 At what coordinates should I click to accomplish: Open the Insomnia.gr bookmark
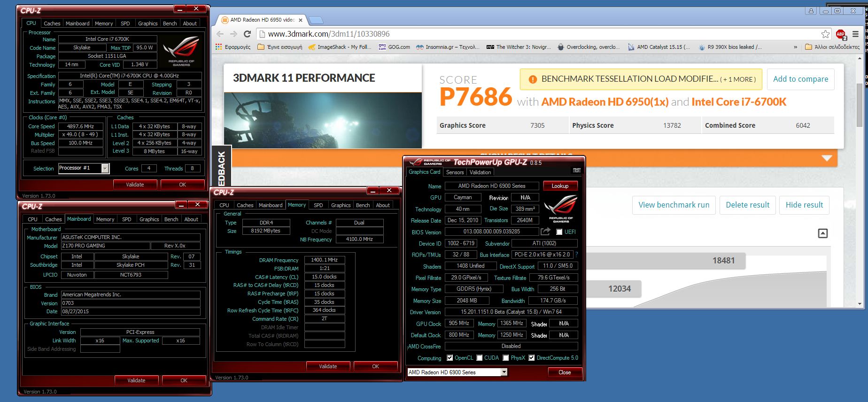coord(448,47)
